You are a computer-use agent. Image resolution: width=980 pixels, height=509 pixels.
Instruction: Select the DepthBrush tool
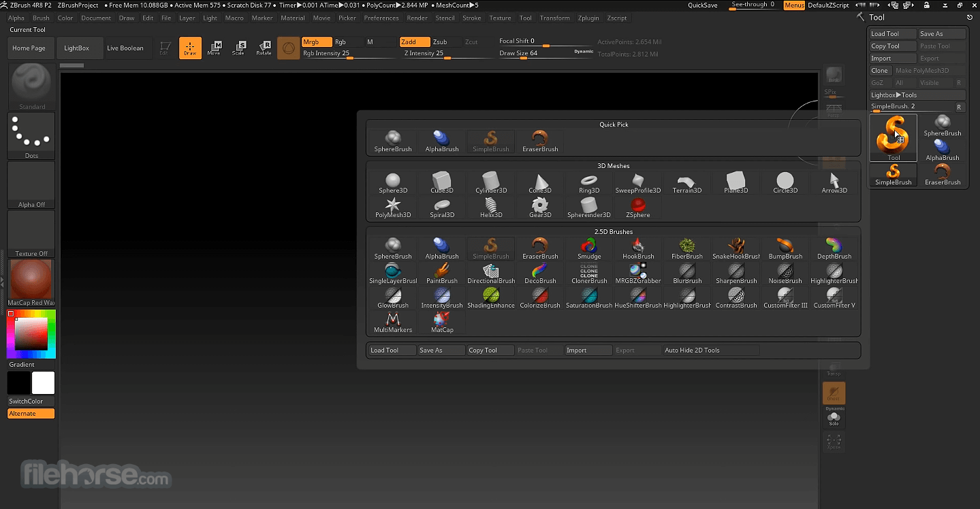coord(834,249)
